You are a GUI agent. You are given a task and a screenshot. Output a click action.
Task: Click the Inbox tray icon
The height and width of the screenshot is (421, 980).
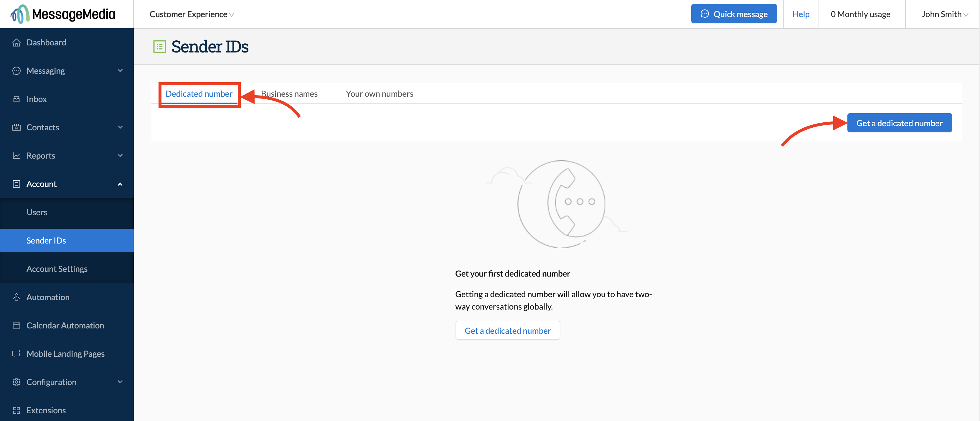pos(17,99)
